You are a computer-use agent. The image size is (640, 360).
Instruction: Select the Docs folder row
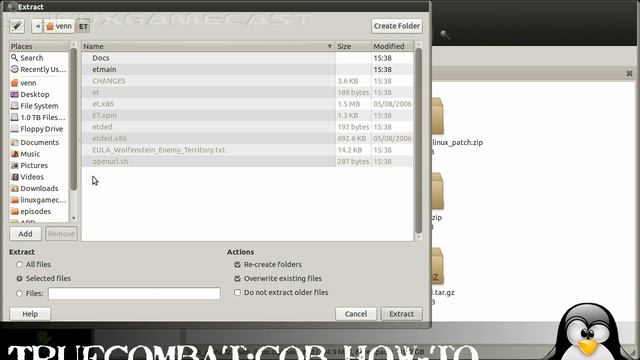(247, 58)
